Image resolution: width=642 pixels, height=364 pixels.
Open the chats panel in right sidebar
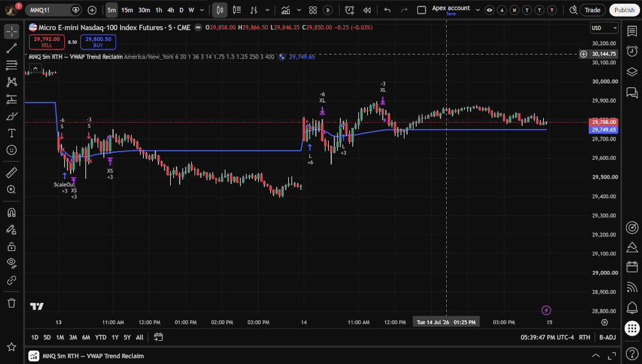632,92
